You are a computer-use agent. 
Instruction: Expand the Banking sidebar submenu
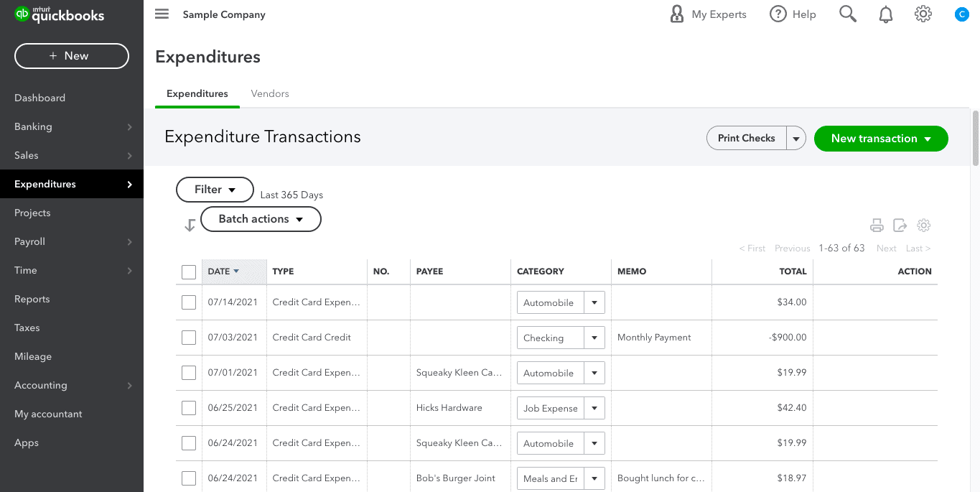(x=130, y=127)
